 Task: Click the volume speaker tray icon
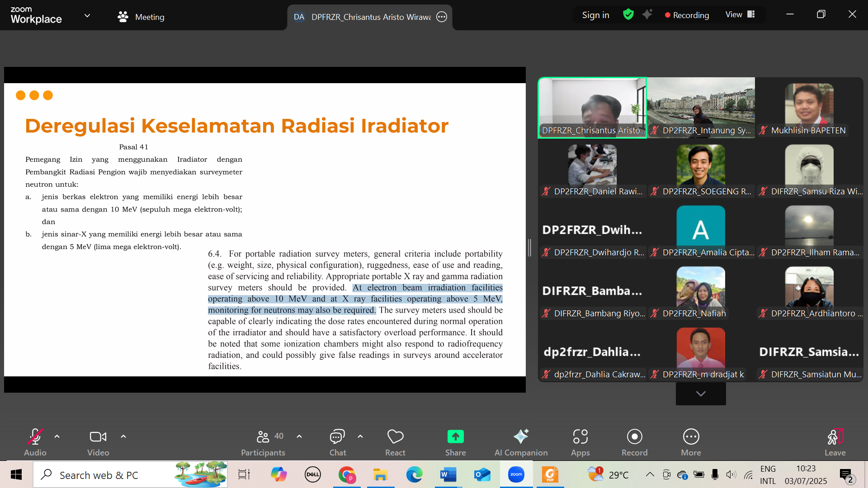[x=731, y=474]
